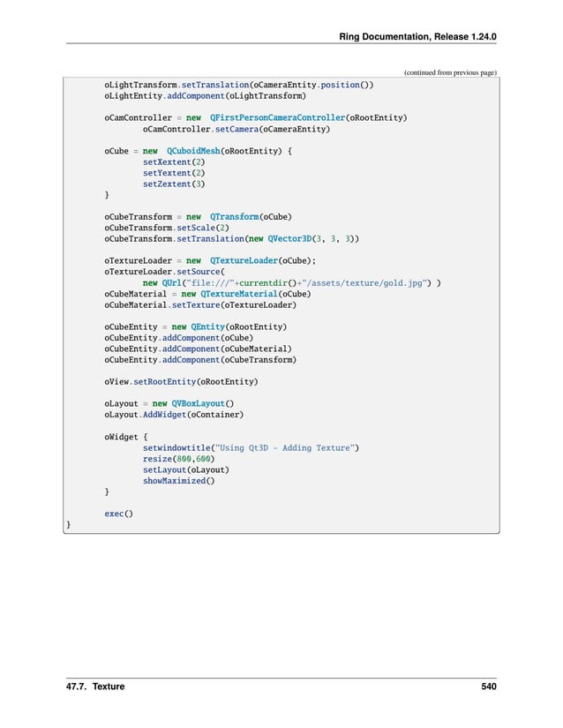
Task: Click the line 'oCubeEntity.addComponent(oCubeTransform)'
Action: coord(200,360)
